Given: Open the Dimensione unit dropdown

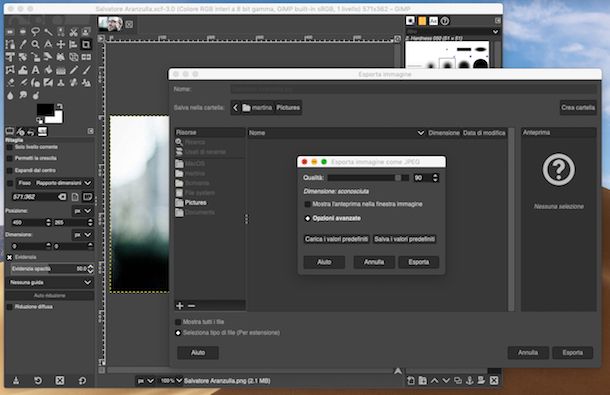Looking at the screenshot, I should (83, 235).
